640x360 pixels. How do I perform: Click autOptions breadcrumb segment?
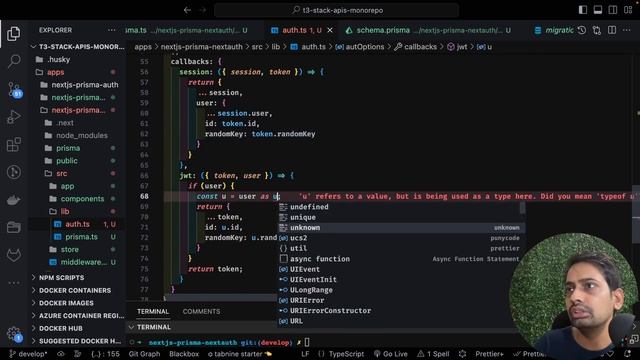click(x=365, y=47)
